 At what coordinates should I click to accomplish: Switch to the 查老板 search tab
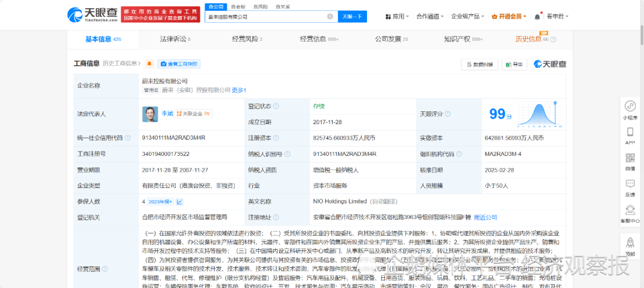pyautogui.click(x=237, y=7)
